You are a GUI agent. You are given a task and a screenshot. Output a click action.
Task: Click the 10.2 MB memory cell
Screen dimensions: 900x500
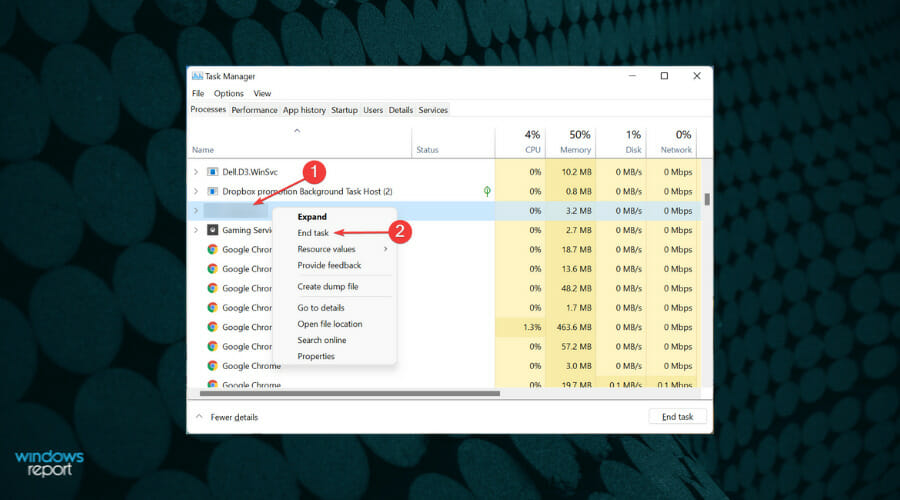coord(571,172)
